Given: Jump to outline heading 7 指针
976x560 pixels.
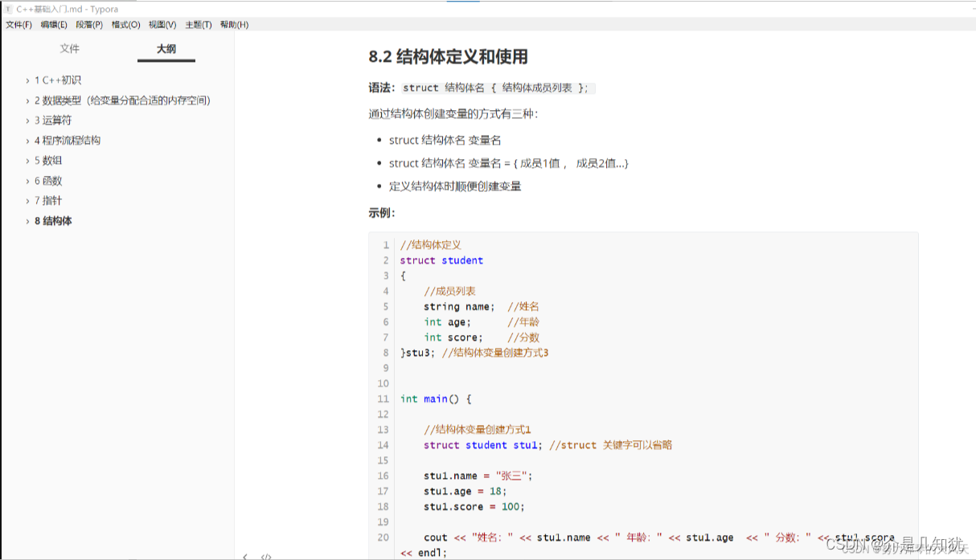Looking at the screenshot, I should pos(48,201).
